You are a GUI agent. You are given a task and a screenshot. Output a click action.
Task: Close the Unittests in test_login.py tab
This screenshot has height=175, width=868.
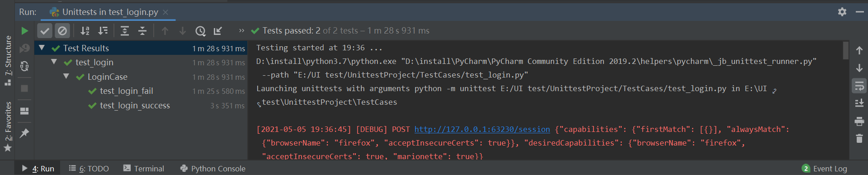point(165,12)
